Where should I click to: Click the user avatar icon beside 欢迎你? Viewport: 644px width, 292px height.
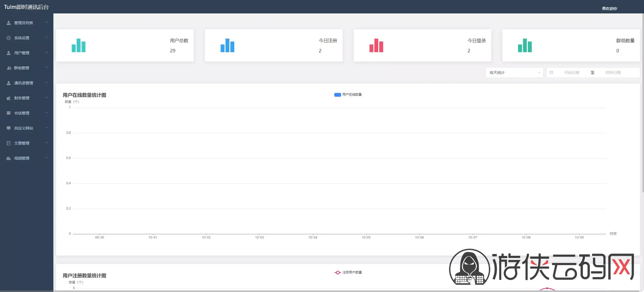coord(604,8)
